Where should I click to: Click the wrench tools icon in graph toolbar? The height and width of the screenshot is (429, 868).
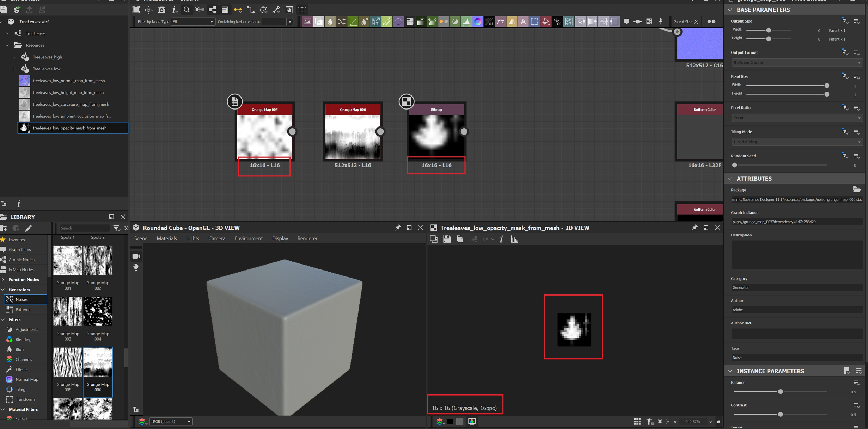click(276, 10)
